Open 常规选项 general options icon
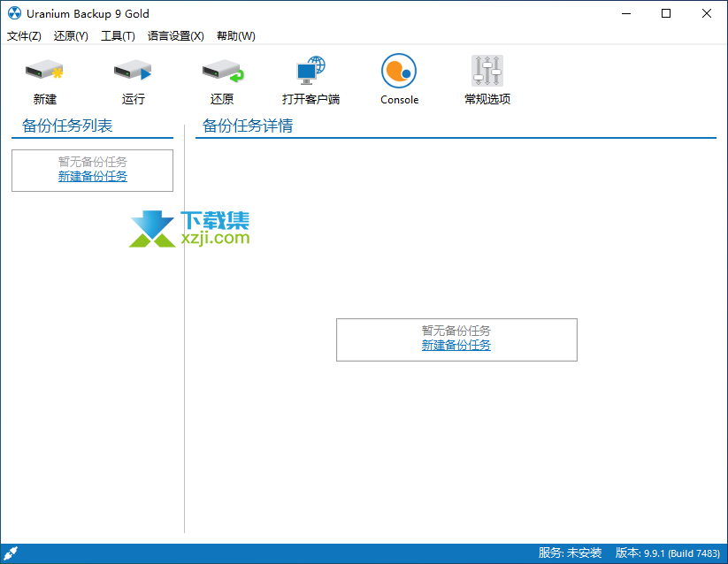This screenshot has width=728, height=564. coord(487,72)
